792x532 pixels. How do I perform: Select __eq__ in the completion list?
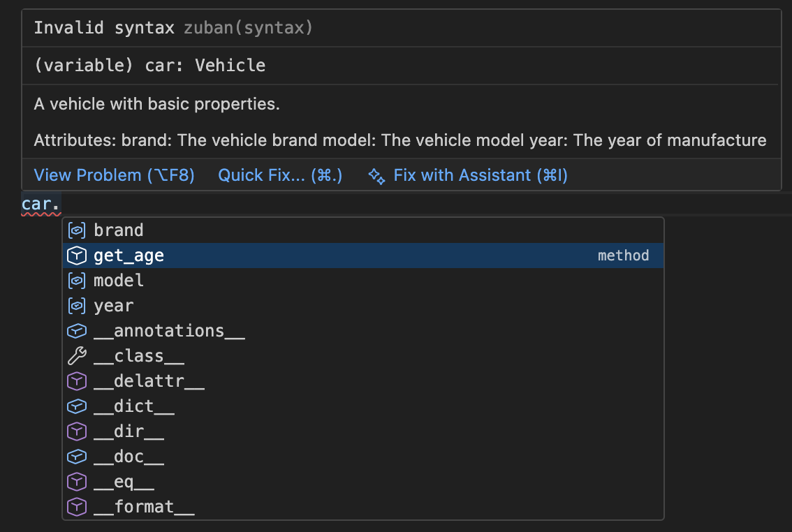(124, 481)
